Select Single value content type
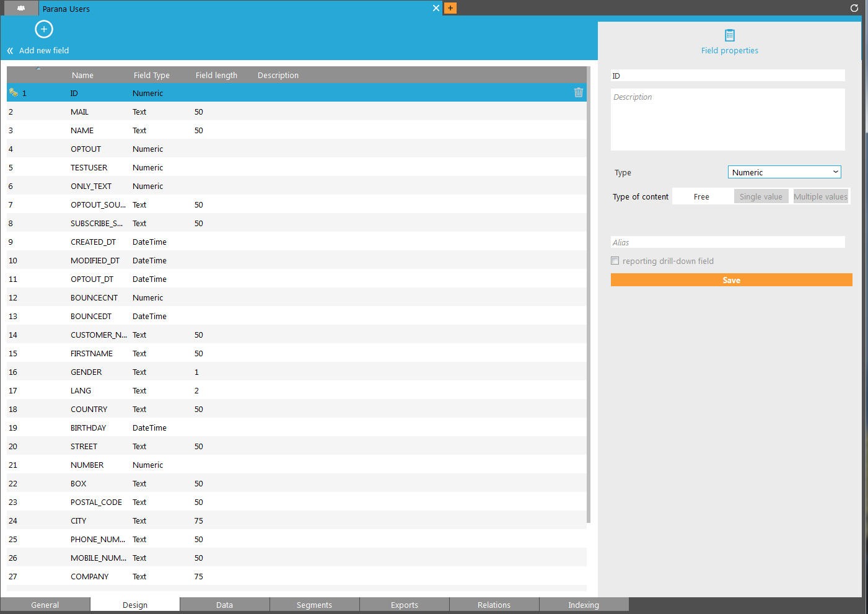Screen dimensions: 868x614 760,196
